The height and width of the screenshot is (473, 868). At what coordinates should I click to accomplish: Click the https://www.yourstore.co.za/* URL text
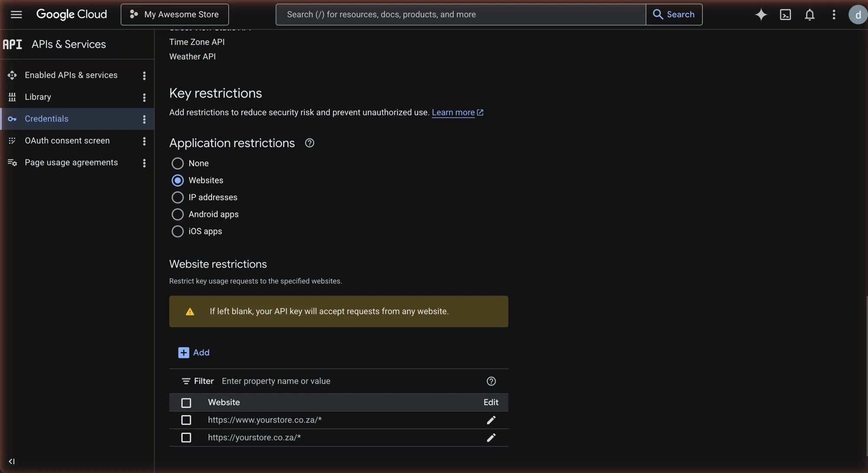265,420
